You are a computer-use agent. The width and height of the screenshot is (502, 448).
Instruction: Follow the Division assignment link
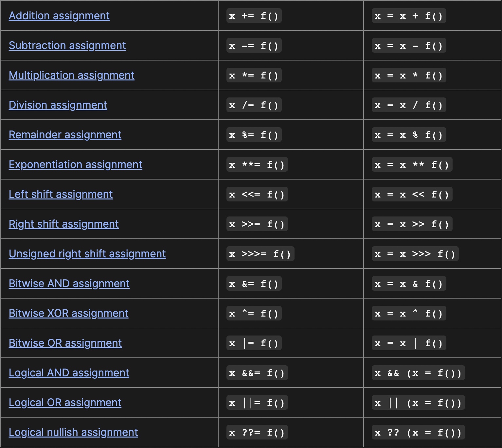[x=58, y=105]
